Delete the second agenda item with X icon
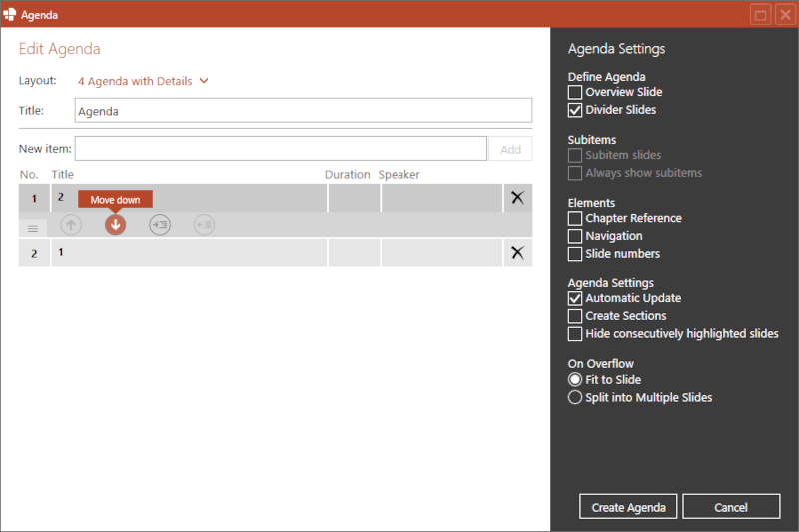Image resolution: width=799 pixels, height=532 pixels. [517, 253]
